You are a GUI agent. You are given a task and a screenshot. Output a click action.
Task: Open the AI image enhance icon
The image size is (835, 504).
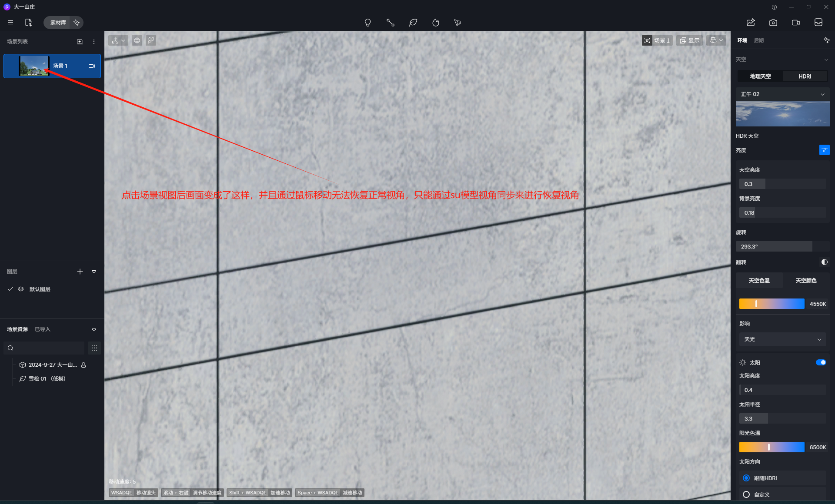751,23
